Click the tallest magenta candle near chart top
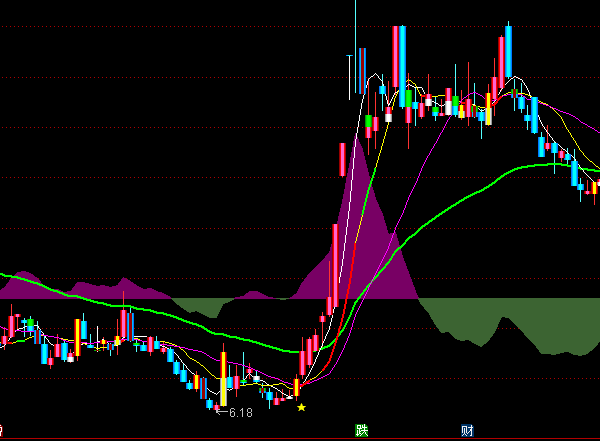Viewport: 600px width, 441px height. (x=395, y=62)
